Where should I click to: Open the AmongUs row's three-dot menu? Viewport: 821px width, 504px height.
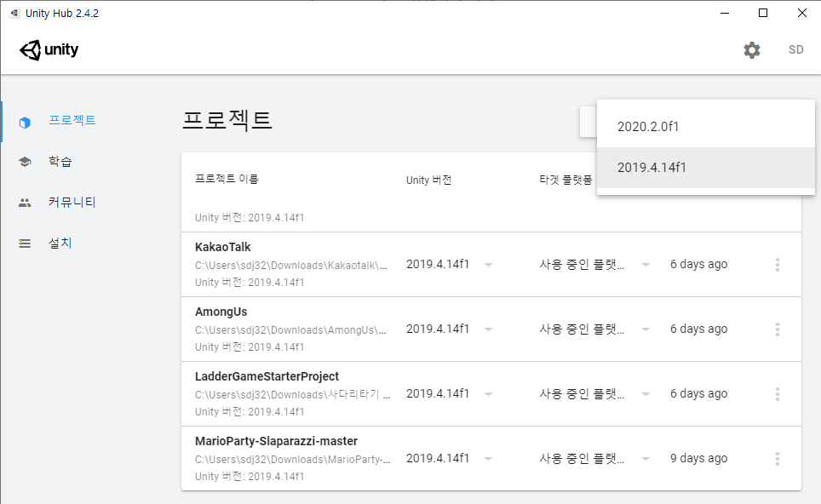777,329
